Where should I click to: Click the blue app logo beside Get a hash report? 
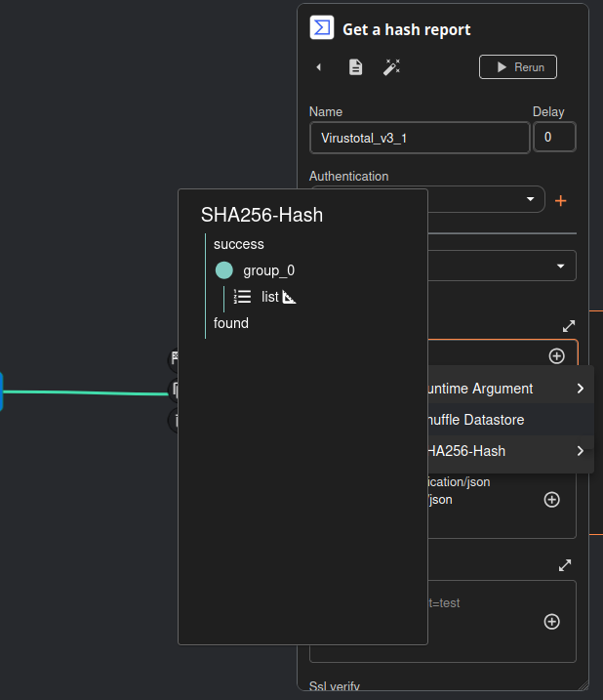(321, 27)
